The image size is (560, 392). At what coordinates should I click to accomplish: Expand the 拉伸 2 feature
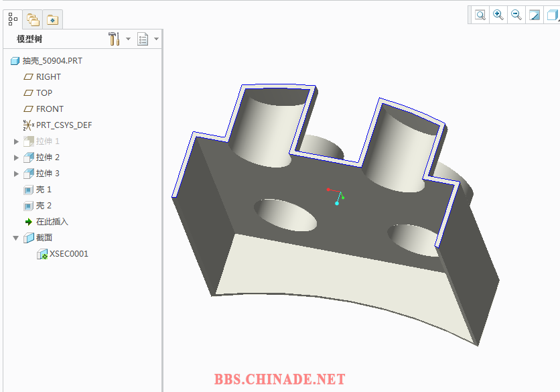click(16, 157)
